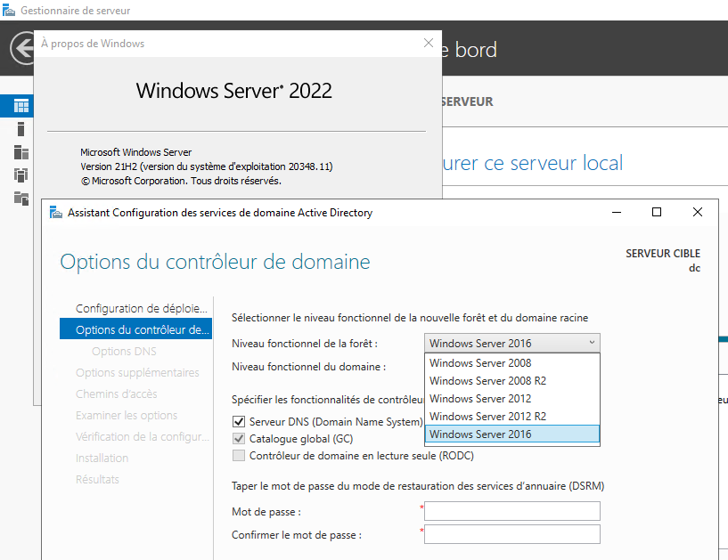This screenshot has width=728, height=560.
Task: Go to the Options DNS step
Action: point(124,351)
